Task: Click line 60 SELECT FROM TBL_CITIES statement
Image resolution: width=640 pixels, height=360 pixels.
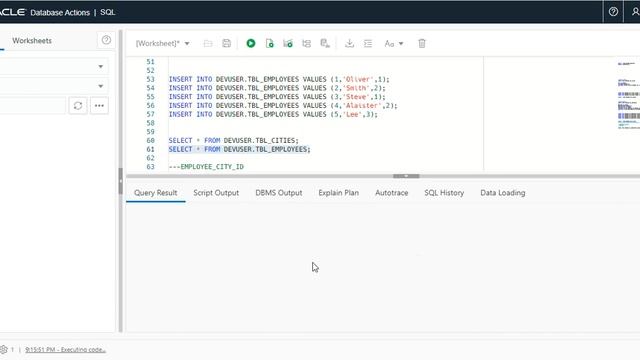Action: click(x=233, y=140)
